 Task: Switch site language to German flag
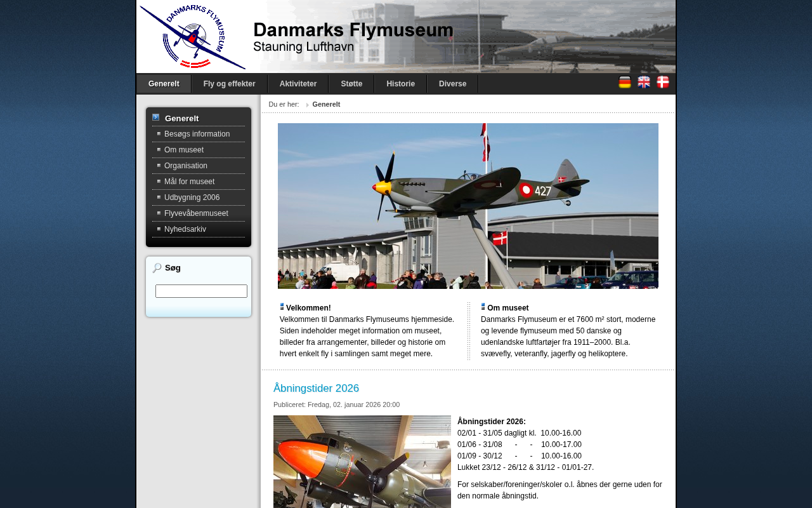point(625,82)
